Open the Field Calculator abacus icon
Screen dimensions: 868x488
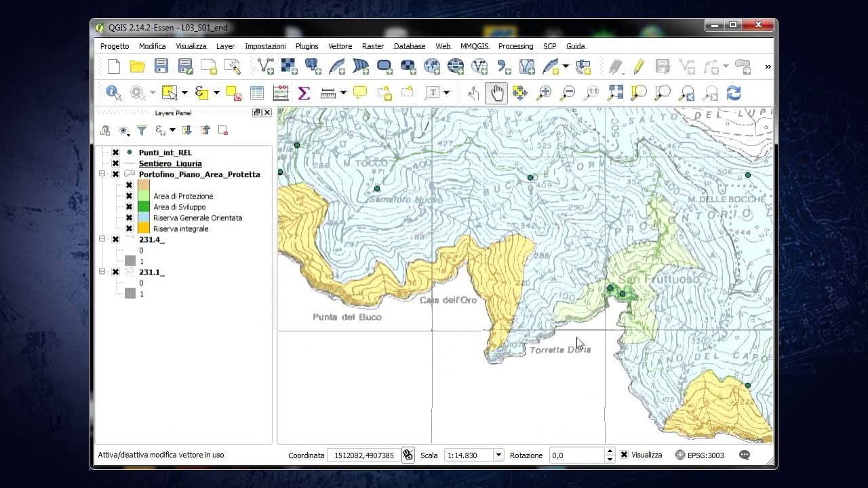pyautogui.click(x=281, y=93)
